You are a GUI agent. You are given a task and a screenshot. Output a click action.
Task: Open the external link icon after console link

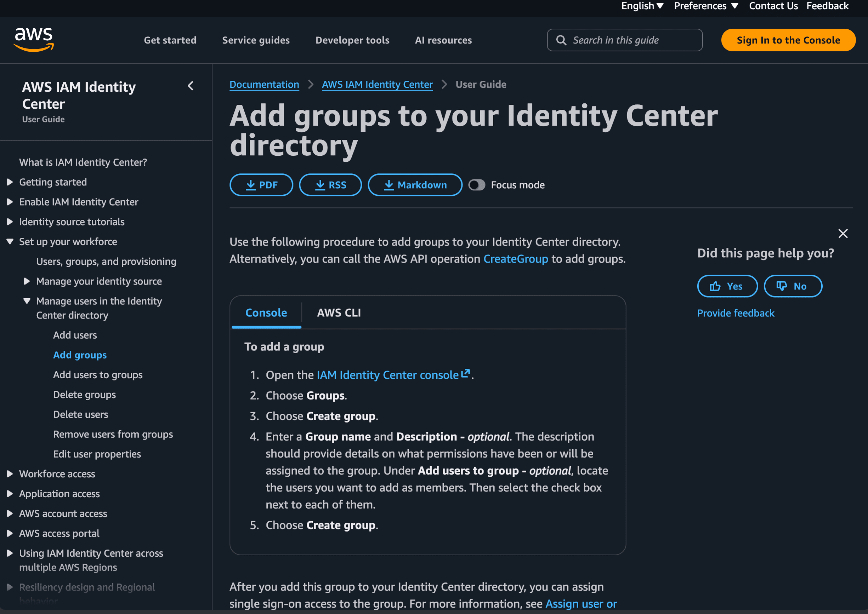465,374
